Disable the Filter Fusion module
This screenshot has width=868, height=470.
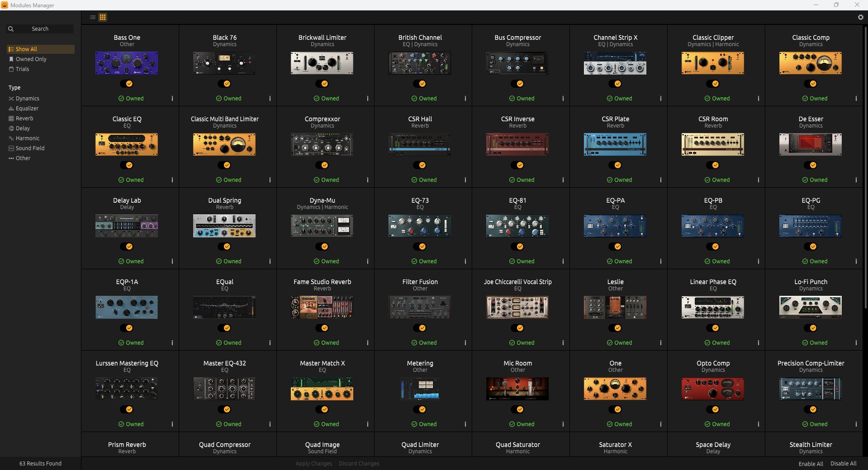[420, 328]
